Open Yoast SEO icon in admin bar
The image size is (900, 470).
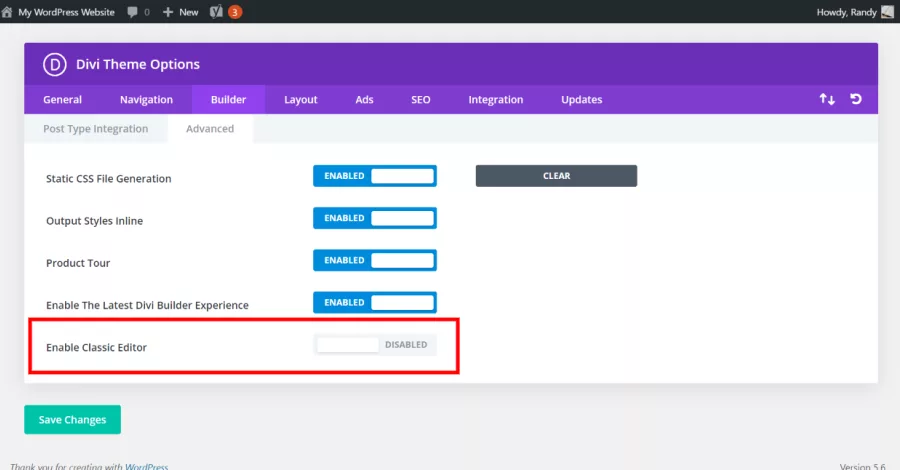pos(216,11)
